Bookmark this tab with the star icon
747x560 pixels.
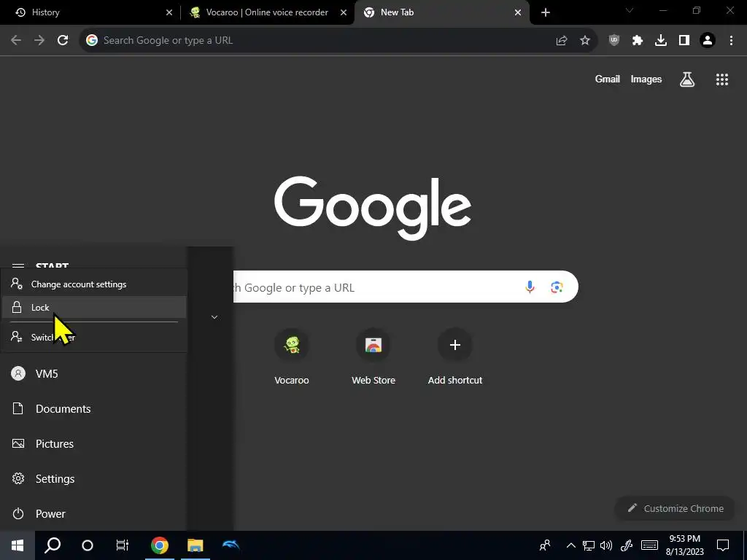click(x=585, y=41)
